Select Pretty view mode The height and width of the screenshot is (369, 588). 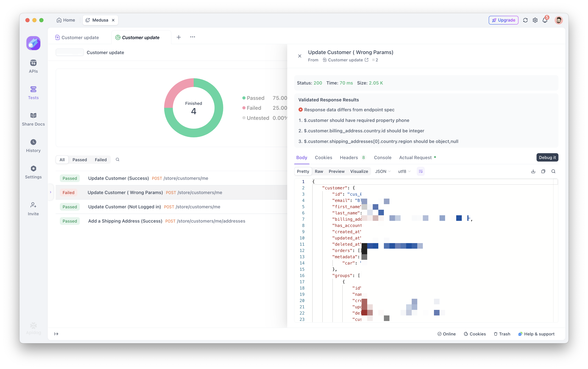click(x=303, y=171)
